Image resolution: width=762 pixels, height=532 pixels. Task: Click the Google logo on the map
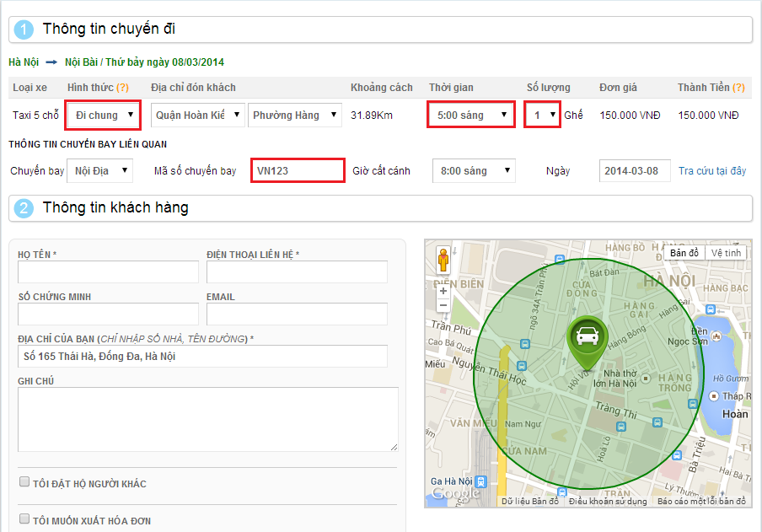pyautogui.click(x=456, y=493)
